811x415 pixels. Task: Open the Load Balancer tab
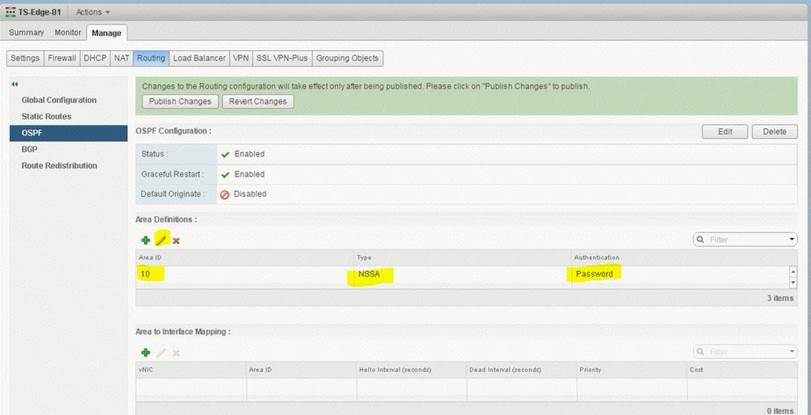click(199, 58)
